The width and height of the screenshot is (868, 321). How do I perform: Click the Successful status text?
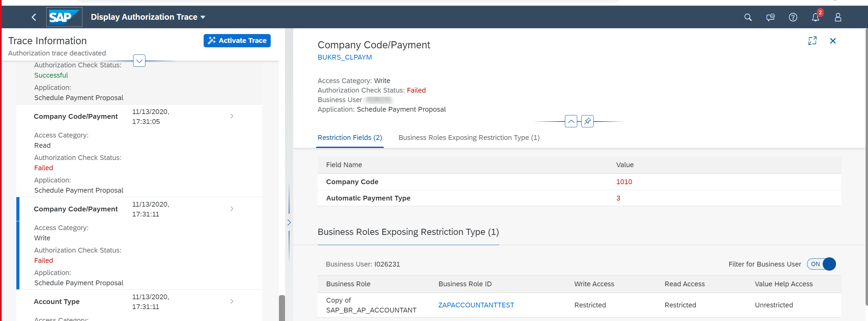51,75
